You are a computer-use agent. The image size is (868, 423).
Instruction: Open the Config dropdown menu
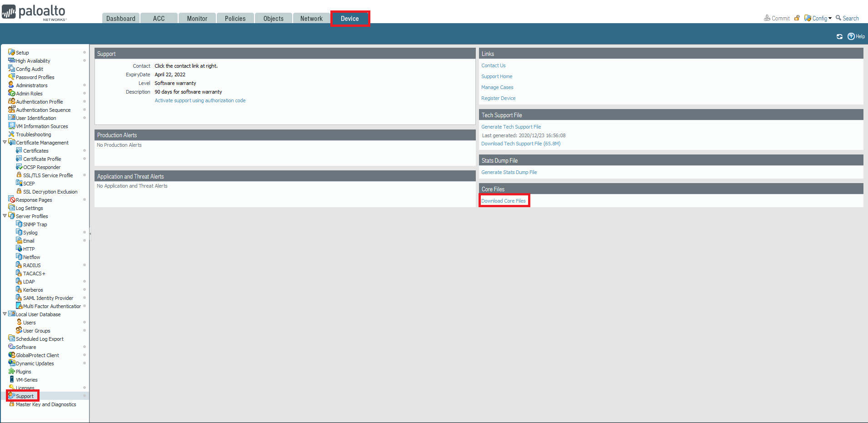pyautogui.click(x=818, y=18)
